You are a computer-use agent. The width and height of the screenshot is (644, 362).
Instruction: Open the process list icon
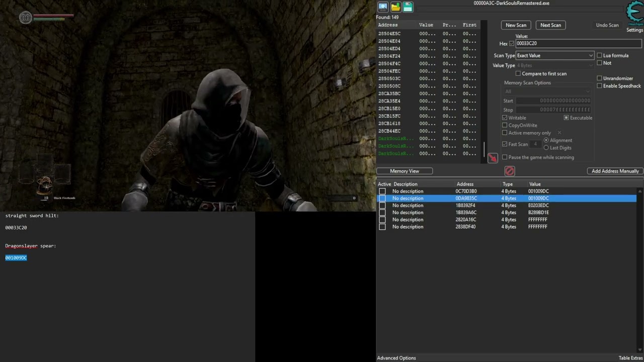tap(383, 7)
